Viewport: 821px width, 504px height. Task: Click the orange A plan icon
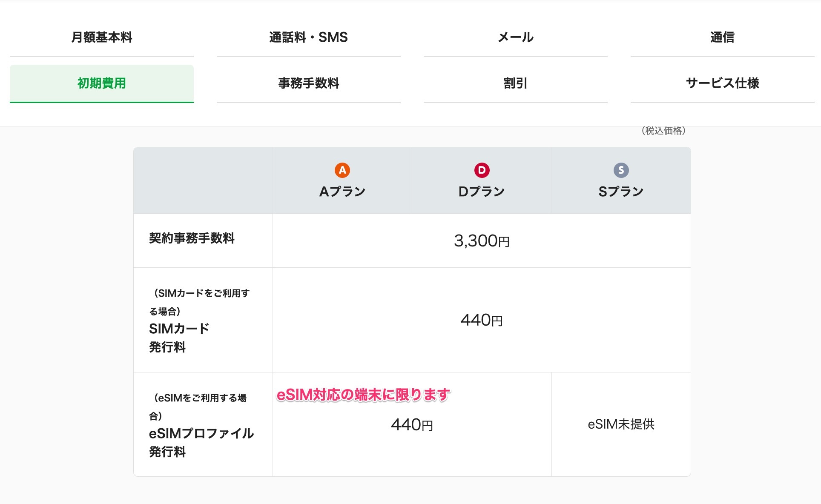[342, 170]
